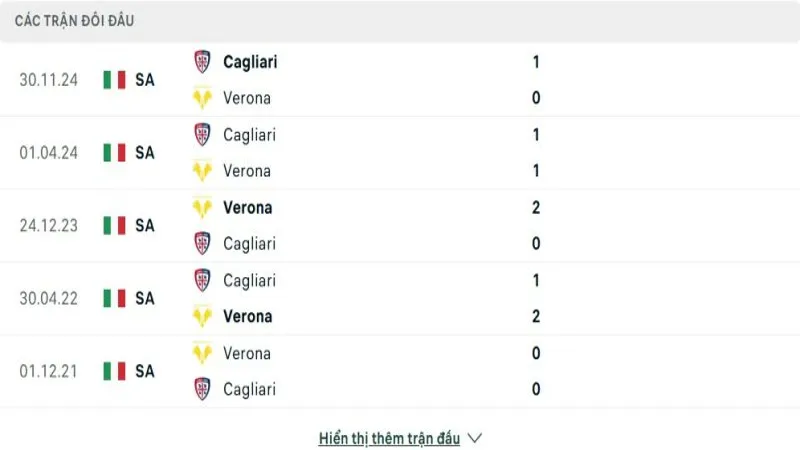Click the Cagliari crest in the 24.12.23 match
800x450 pixels.
click(x=202, y=243)
